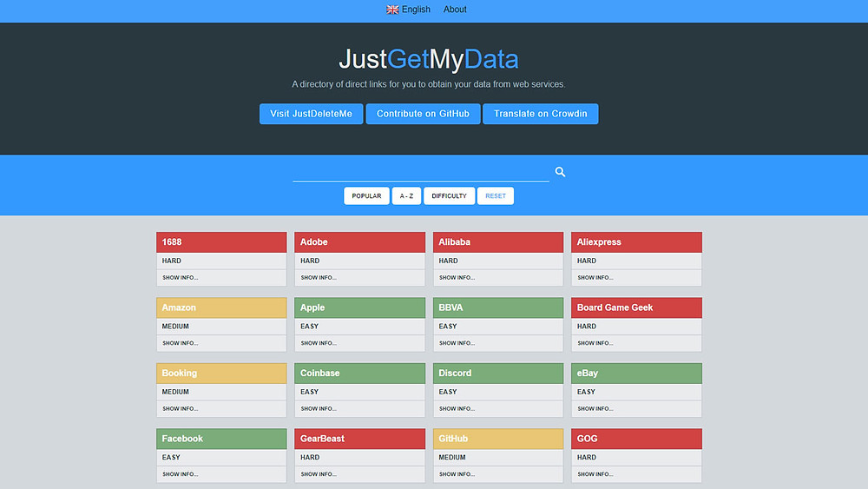The image size is (868, 489).
Task: Focus the search input field
Action: (x=421, y=172)
